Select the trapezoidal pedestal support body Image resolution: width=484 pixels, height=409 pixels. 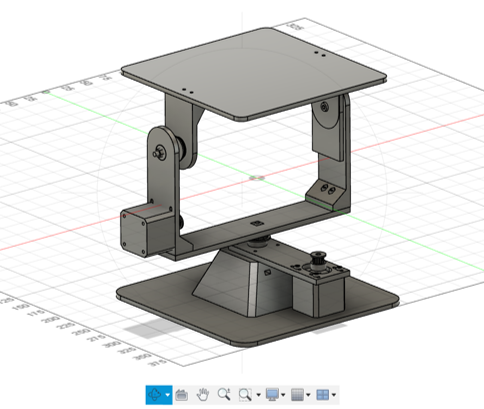[x=233, y=283]
